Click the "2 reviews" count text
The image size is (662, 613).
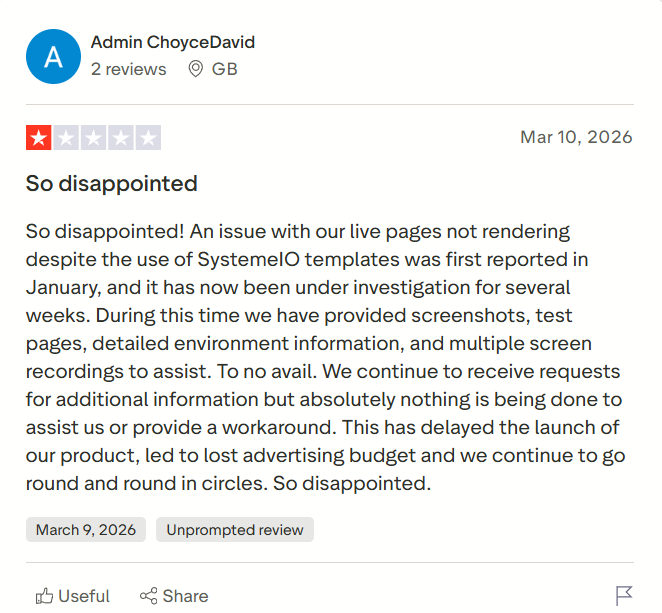128,69
